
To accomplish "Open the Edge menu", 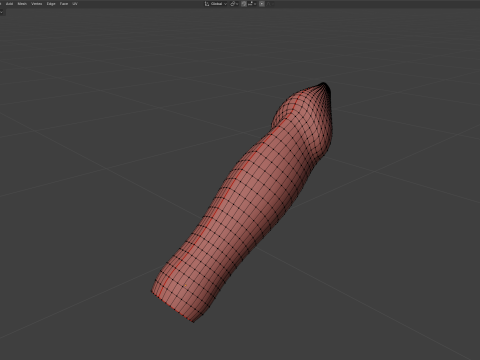I will point(51,4).
